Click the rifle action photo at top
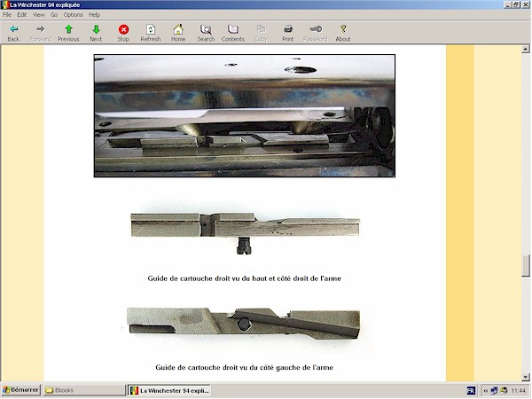Image resolution: width=532 pixels, height=399 pixels. (244, 115)
